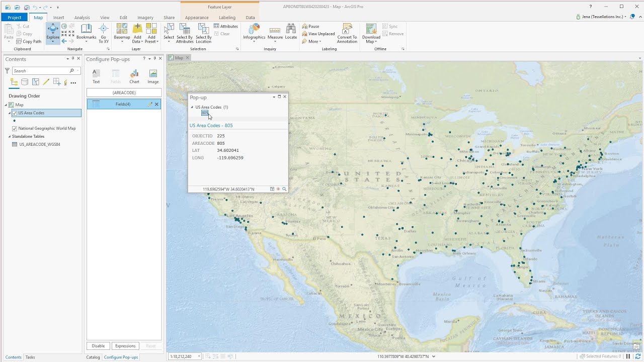The width and height of the screenshot is (644, 362).
Task: Open Select By Location
Action: (x=204, y=33)
